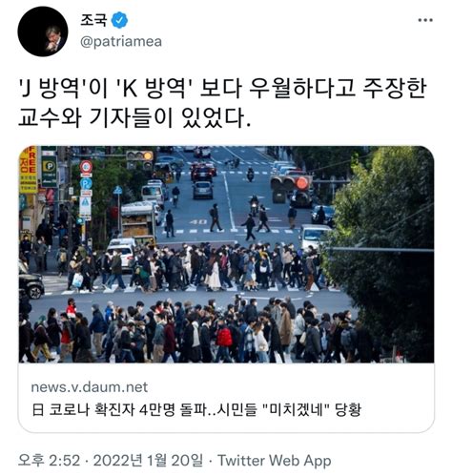Open the crosswalk crowd photo preview
Image resolution: width=452 pixels, height=476 pixels.
pos(226,255)
